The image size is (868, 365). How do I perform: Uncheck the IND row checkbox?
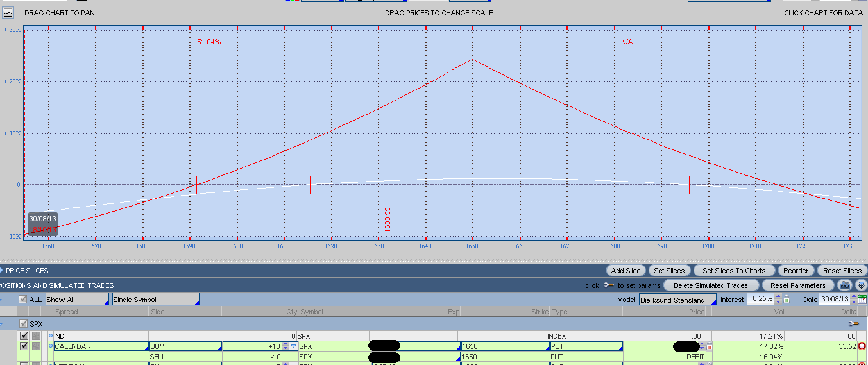pos(24,335)
